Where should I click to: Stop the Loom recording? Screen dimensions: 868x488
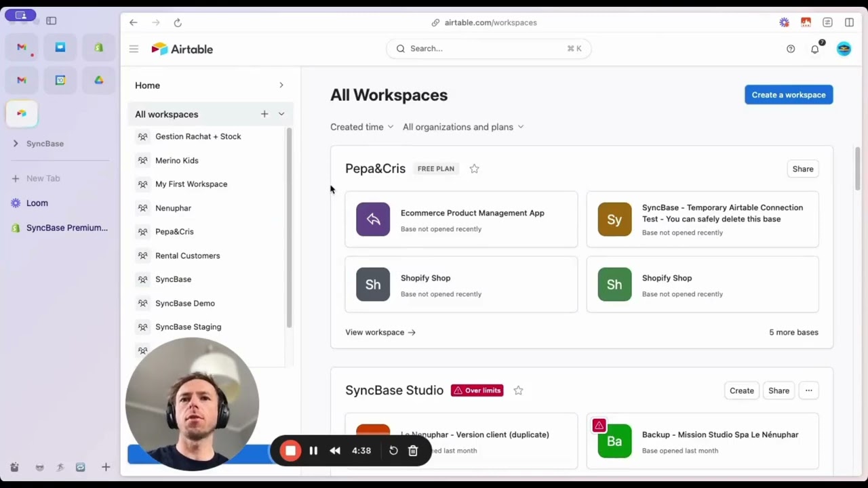click(290, 451)
